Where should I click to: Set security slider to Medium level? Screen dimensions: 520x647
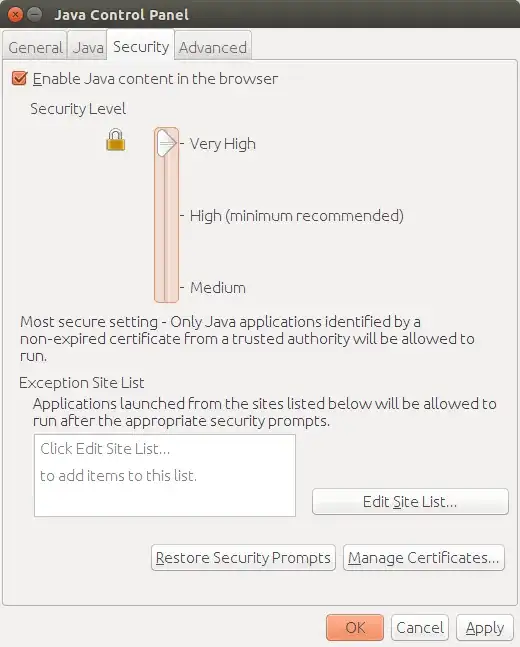[217, 288]
